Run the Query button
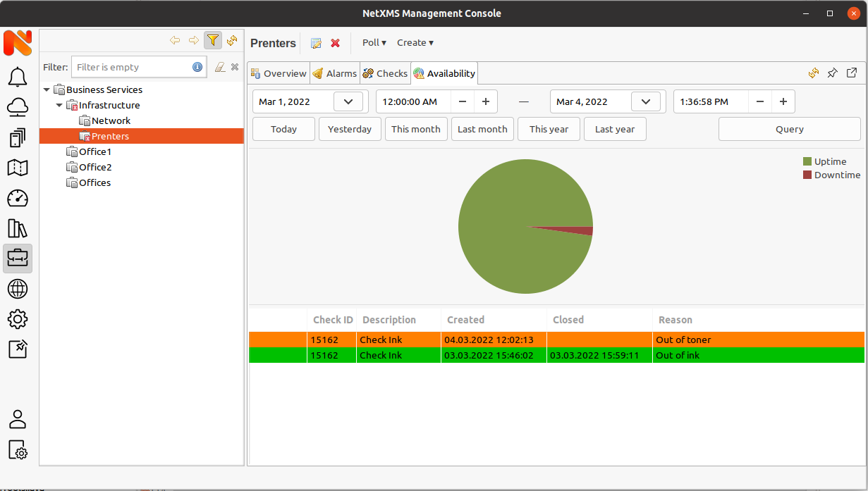This screenshot has height=491, width=868. (x=790, y=129)
